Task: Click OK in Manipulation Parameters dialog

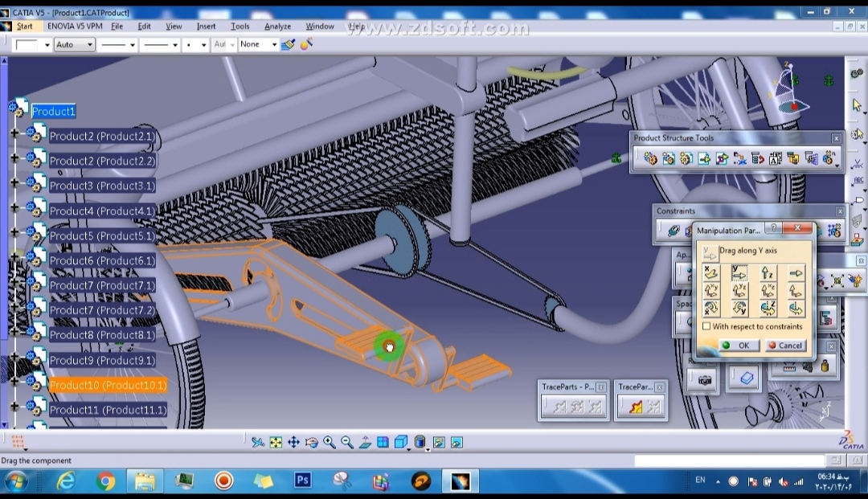Action: tap(738, 346)
